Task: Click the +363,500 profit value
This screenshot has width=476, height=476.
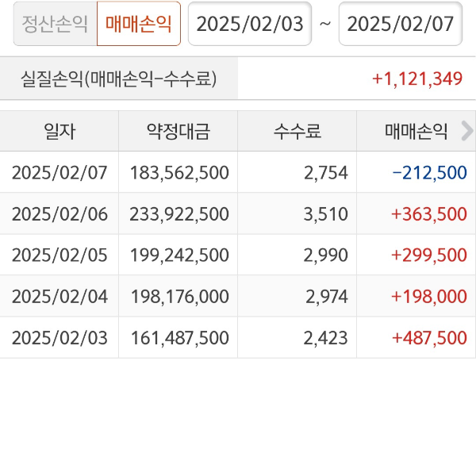Action: [x=429, y=213]
